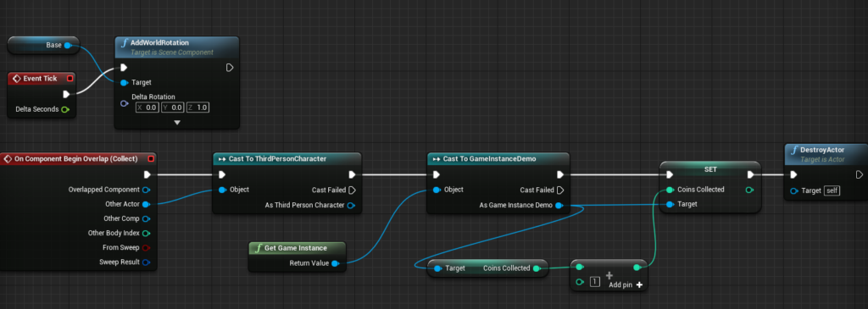The height and width of the screenshot is (309, 868).
Task: Click the Sweep Result output pin
Action: [x=146, y=262]
